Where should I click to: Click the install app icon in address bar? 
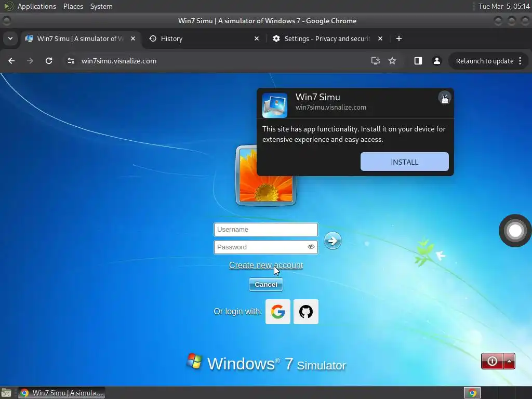coord(375,61)
